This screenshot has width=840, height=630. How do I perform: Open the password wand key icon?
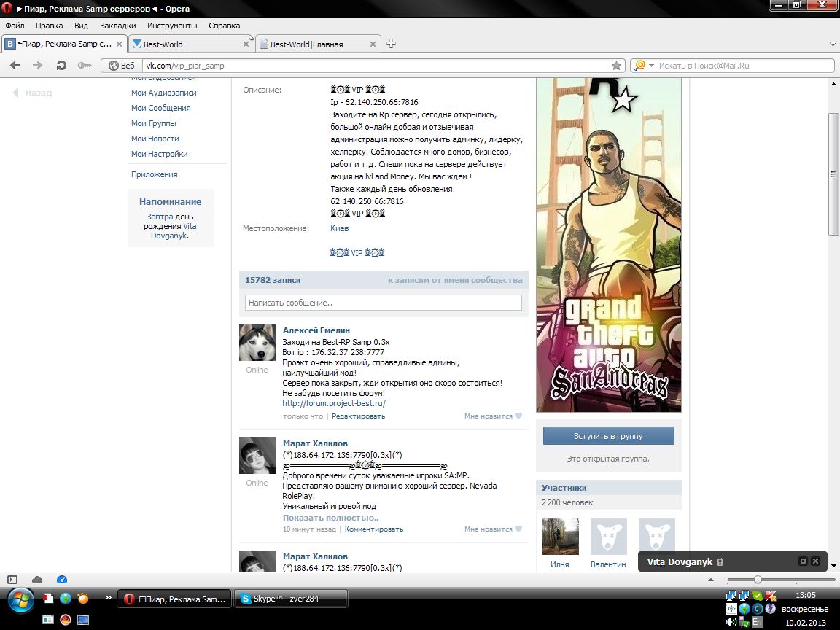tap(84, 66)
